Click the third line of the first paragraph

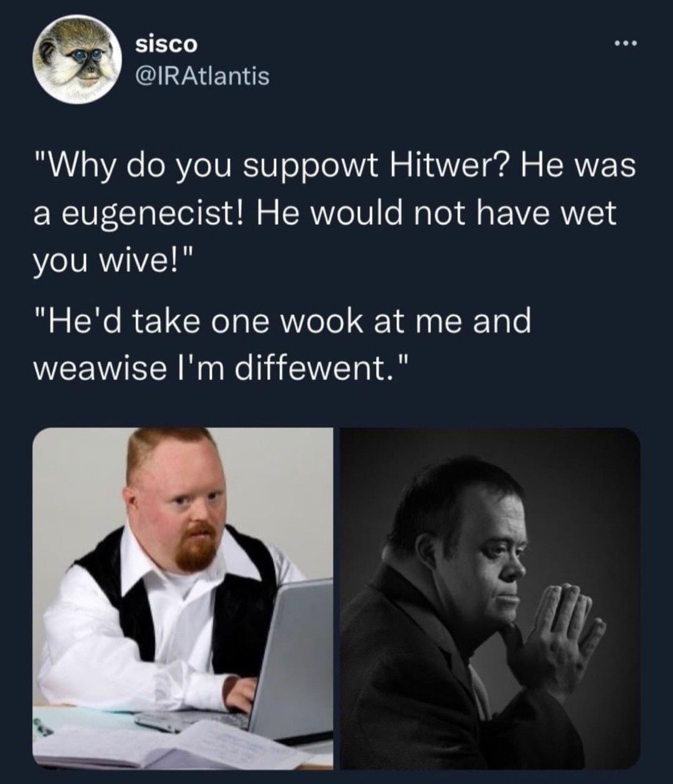pos(112,260)
